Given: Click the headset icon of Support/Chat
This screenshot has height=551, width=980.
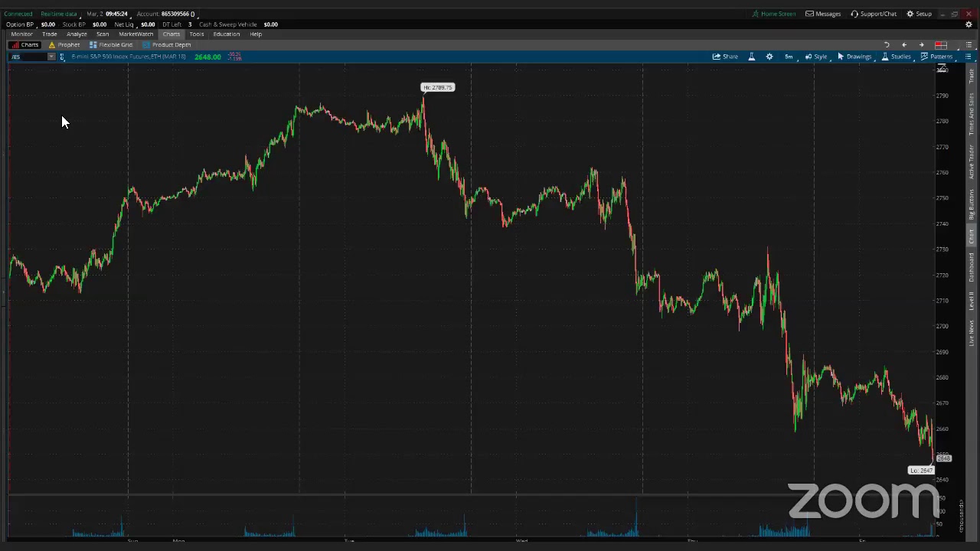Looking at the screenshot, I should pyautogui.click(x=854, y=14).
